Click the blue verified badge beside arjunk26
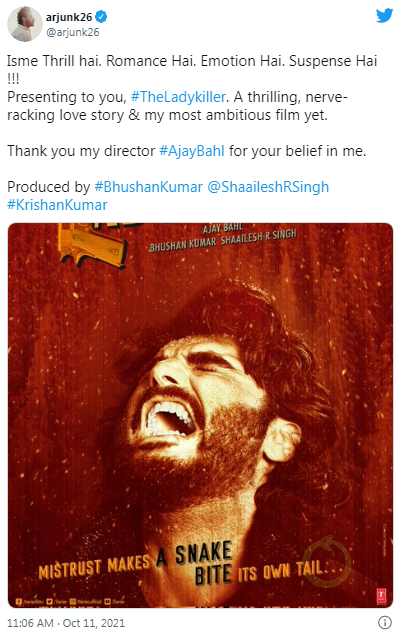401x637 pixels. coord(102,17)
